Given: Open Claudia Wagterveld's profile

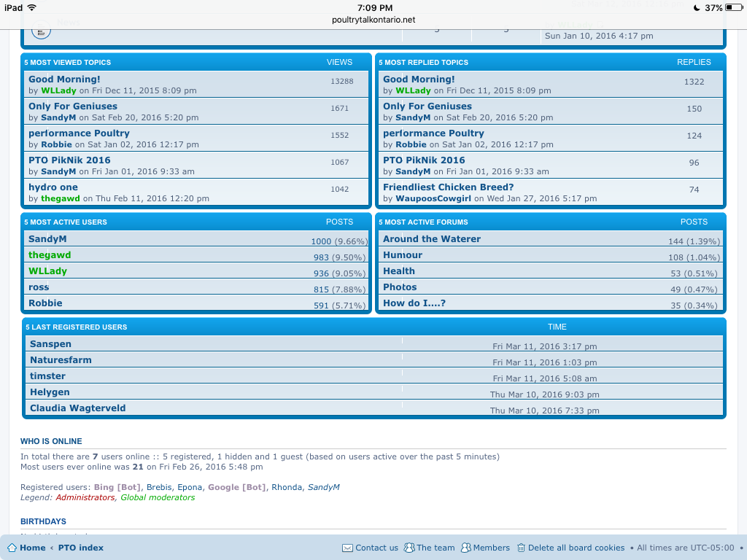Looking at the screenshot, I should point(77,408).
